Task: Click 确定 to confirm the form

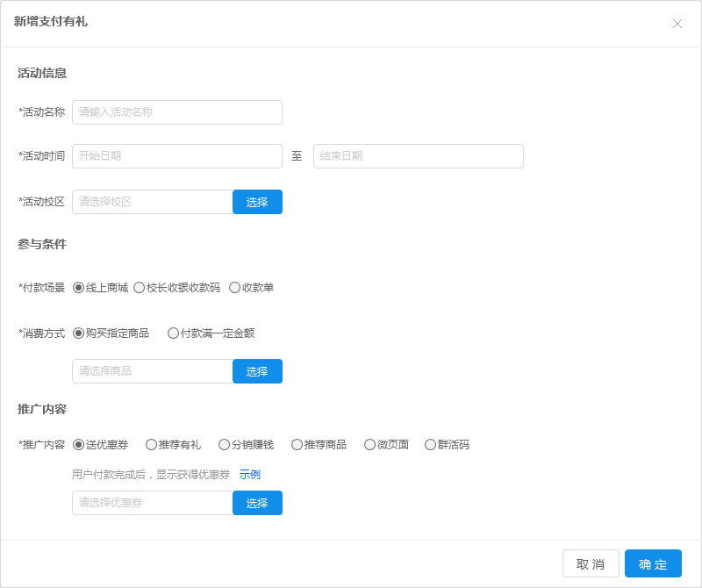Action: (653, 563)
